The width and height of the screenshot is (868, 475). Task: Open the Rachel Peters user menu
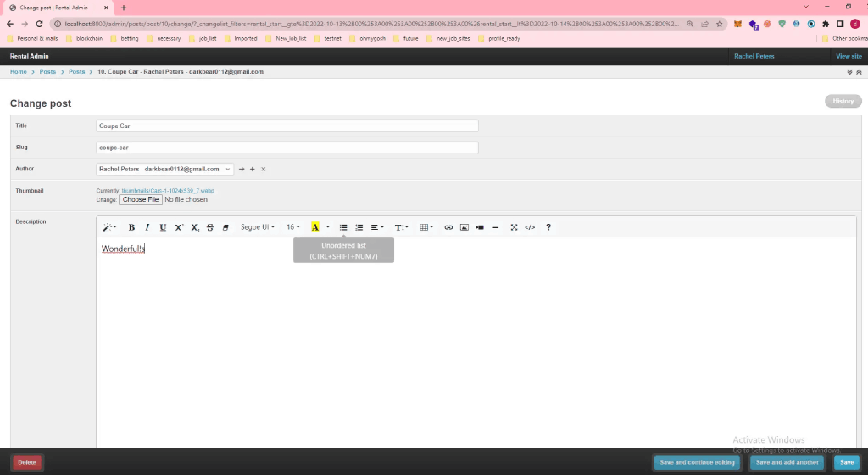point(754,56)
